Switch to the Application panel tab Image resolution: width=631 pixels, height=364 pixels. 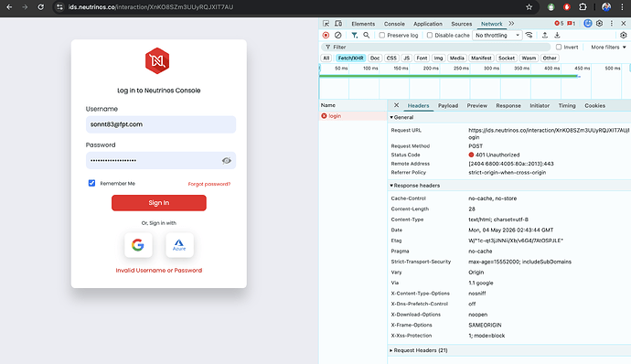coord(428,24)
